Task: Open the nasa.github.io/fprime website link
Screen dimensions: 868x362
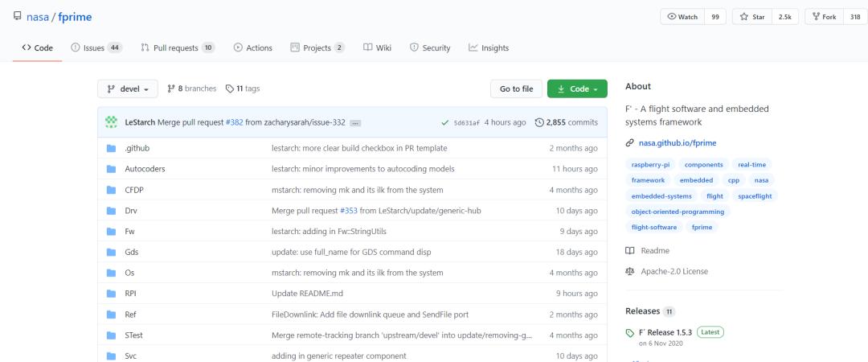Action: point(677,143)
